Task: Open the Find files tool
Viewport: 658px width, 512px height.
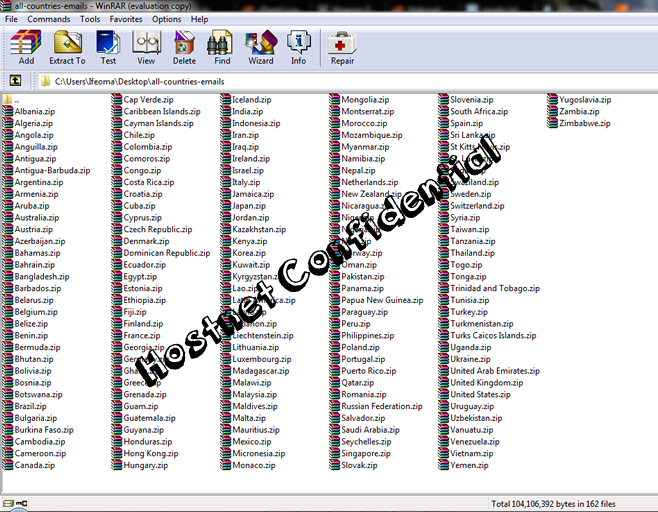Action: click(221, 47)
